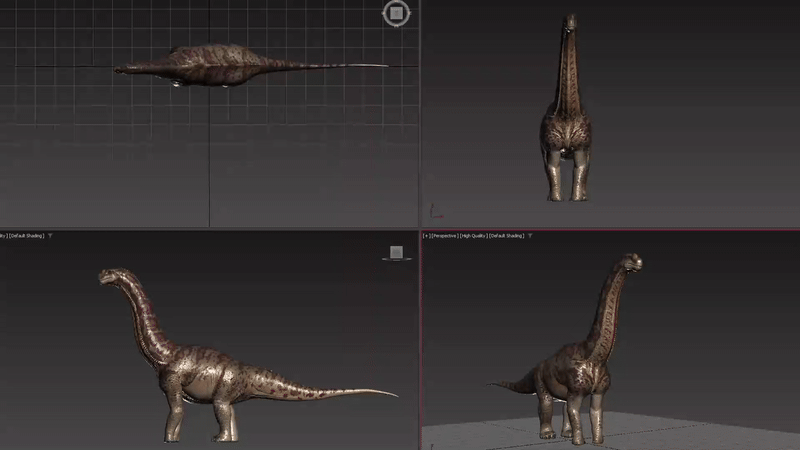
Task: Click the dinosaur's head in the side-view viewport
Action: click(108, 277)
